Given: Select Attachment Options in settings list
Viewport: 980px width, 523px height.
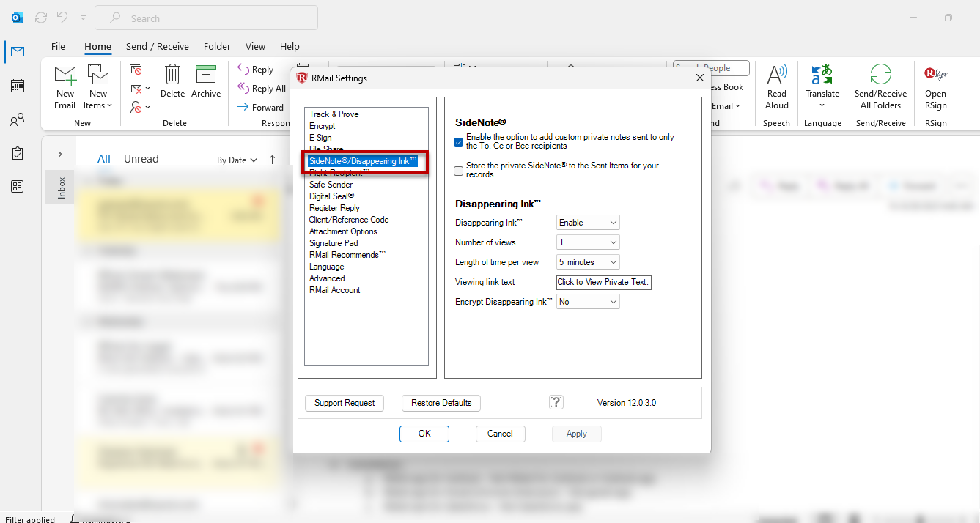Looking at the screenshot, I should [343, 231].
